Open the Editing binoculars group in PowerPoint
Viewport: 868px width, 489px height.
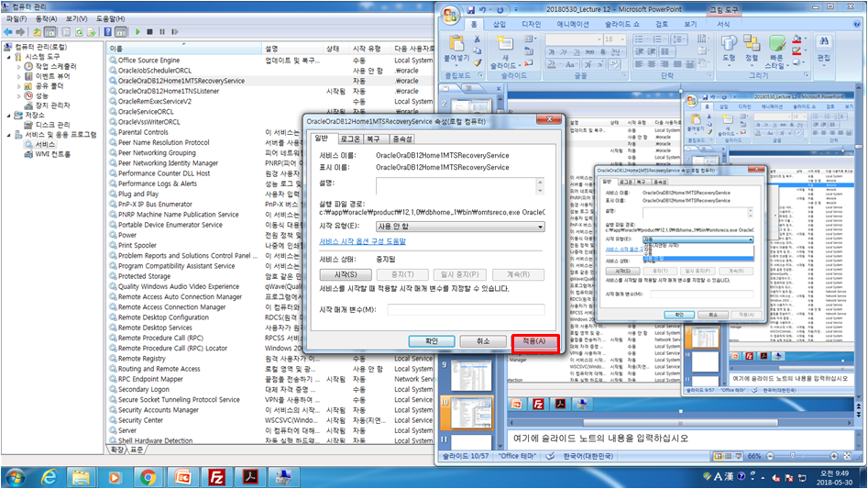click(x=824, y=49)
